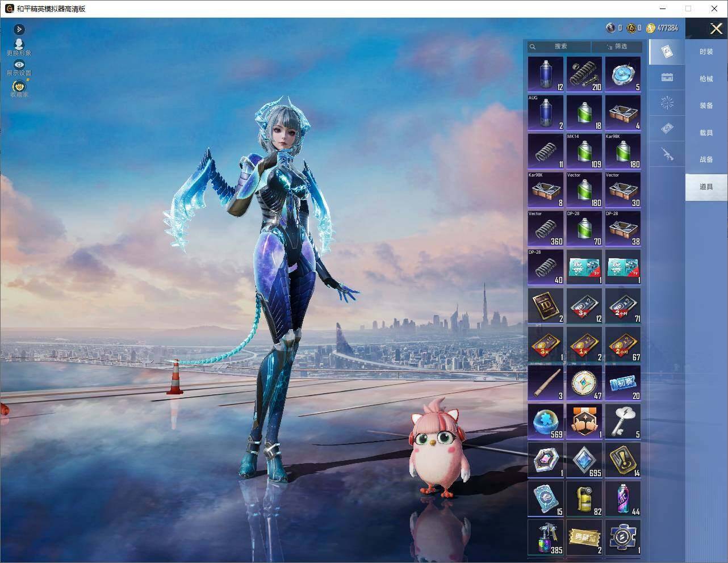Viewport: 728px width, 563px height.
Task: Select the DP-28 green paint can item
Action: point(584,228)
